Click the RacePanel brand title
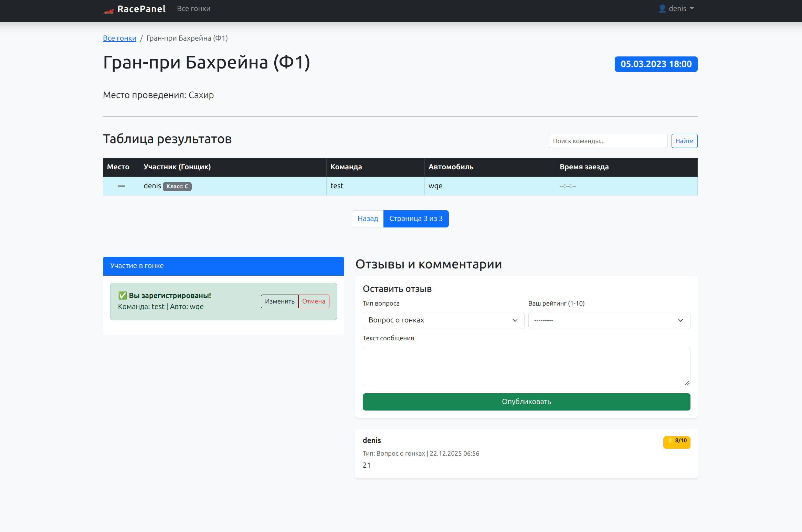Screen dimensions: 802x532 tap(141, 9)
